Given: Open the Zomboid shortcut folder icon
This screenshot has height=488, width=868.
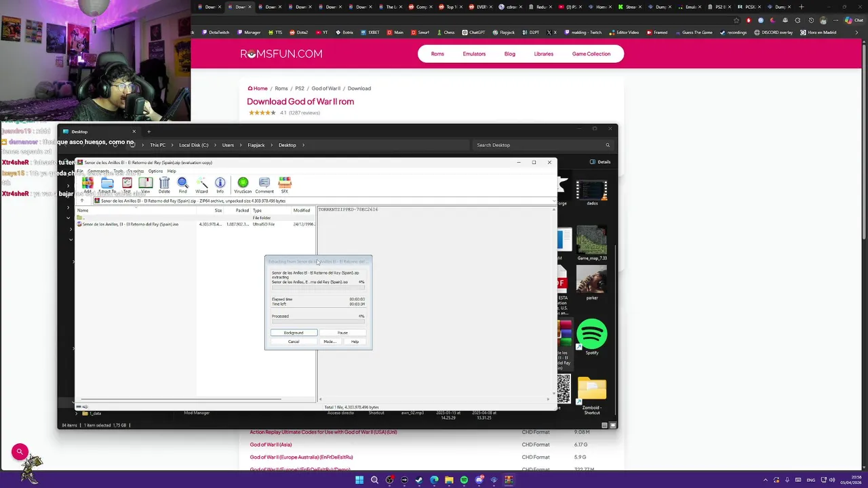Looking at the screenshot, I should [592, 396].
